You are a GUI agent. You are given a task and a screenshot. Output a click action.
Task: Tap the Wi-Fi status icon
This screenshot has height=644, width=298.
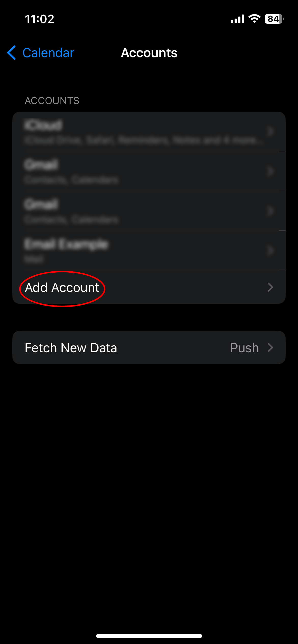pos(254,19)
